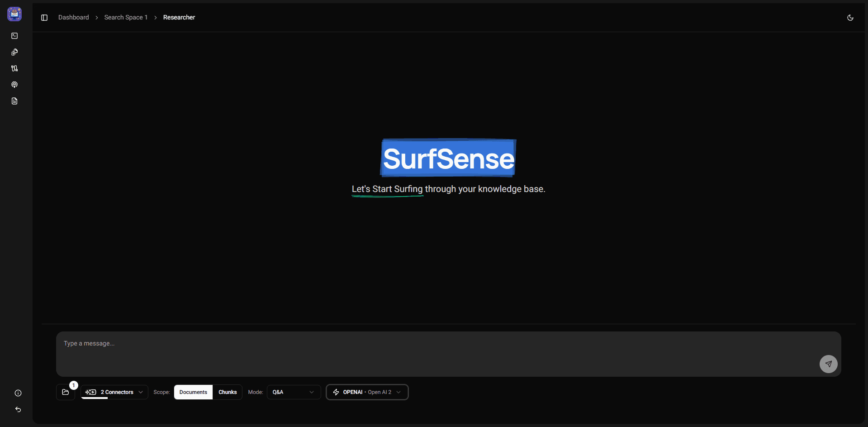Go to Dashboard breadcrumb
Viewport: 868px width, 427px height.
74,18
